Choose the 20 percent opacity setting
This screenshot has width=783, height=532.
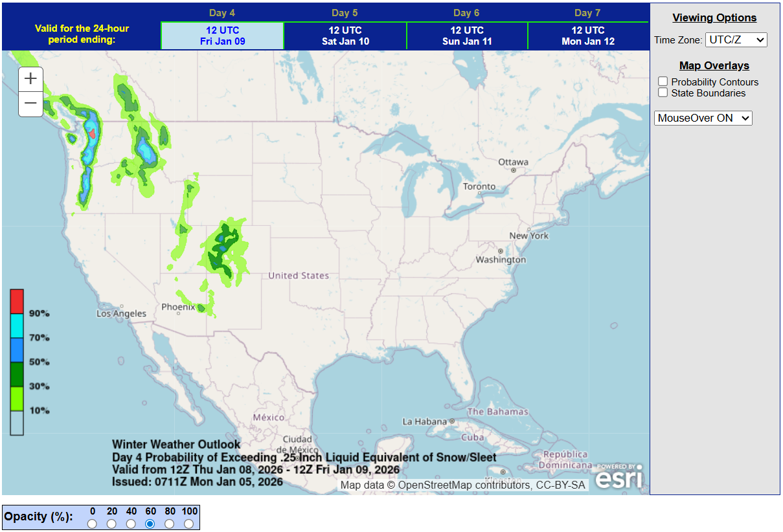111,524
